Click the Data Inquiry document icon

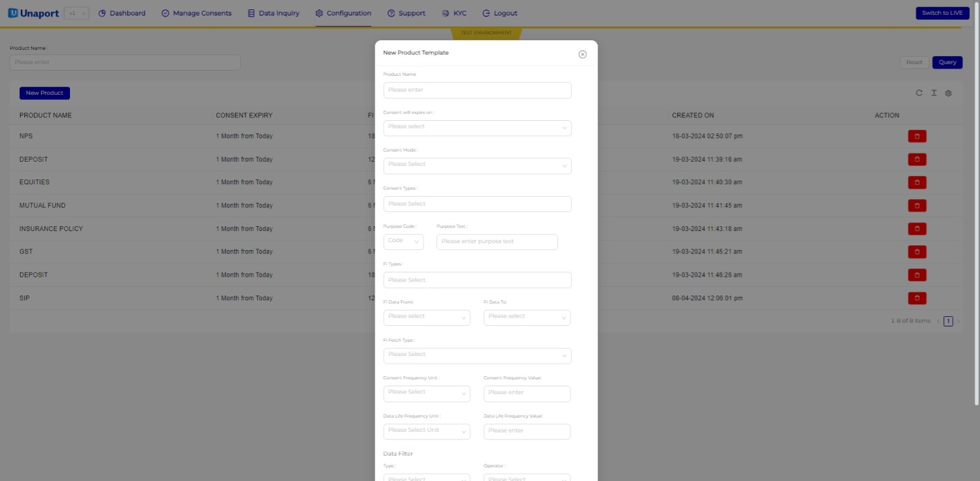pos(251,13)
